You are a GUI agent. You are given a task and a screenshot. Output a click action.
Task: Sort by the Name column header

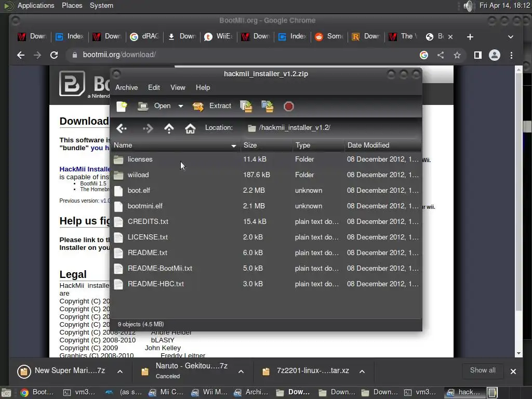click(x=176, y=145)
